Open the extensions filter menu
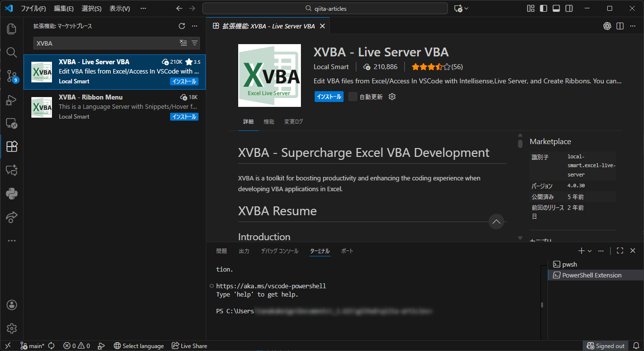The width and height of the screenshot is (644, 351). [x=195, y=43]
